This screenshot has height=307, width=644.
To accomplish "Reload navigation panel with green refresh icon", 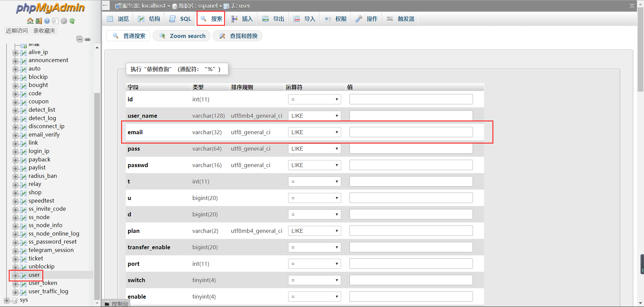I will click(x=72, y=21).
